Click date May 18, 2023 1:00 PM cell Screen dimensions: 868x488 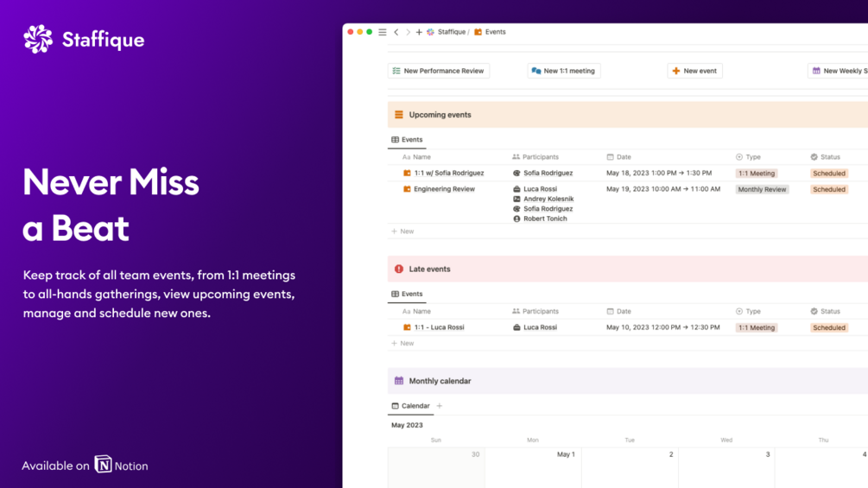tap(659, 174)
